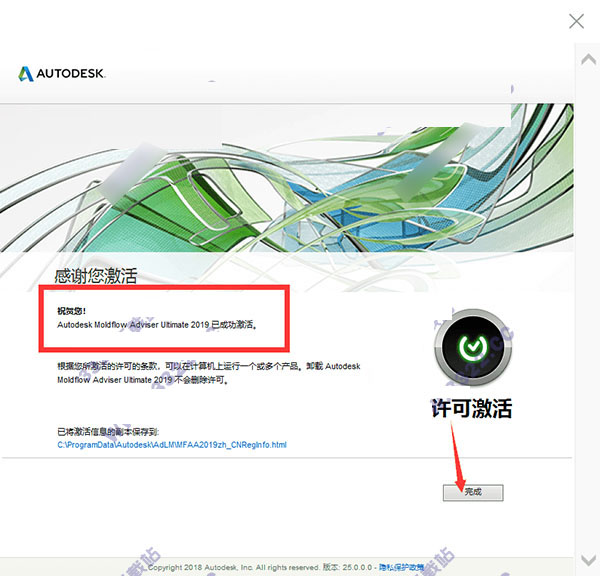Click the paragraph beginning 根据您所激活的许可的条款
The width and height of the screenshot is (600, 576).
(x=209, y=373)
